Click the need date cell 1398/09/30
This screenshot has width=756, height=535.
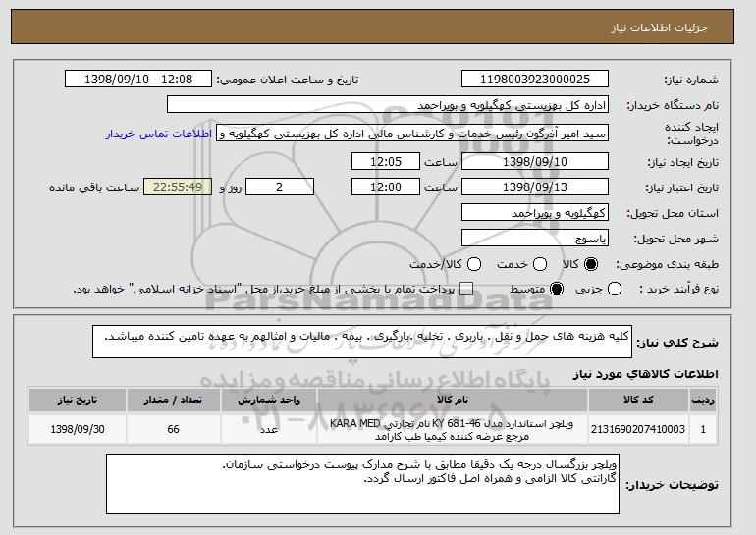tap(78, 429)
